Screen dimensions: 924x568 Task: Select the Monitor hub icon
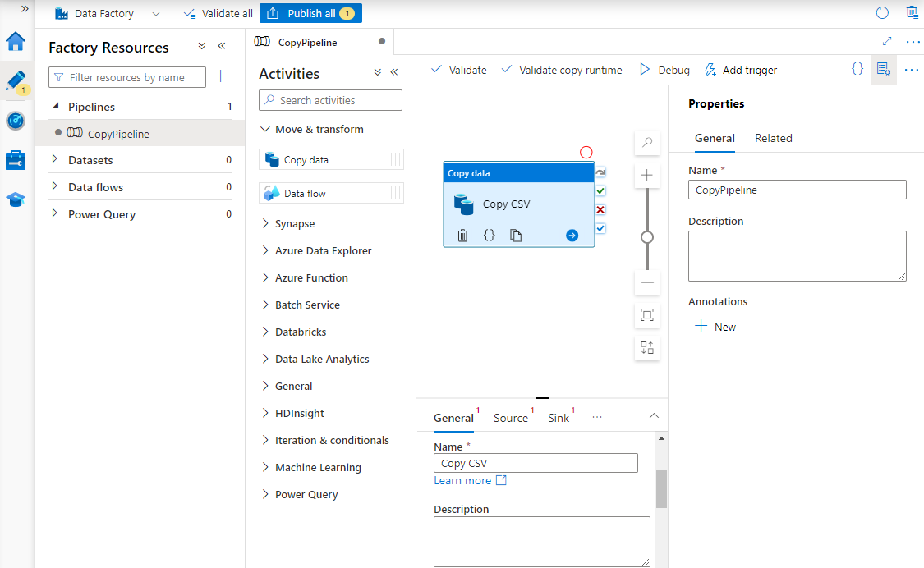[16, 121]
